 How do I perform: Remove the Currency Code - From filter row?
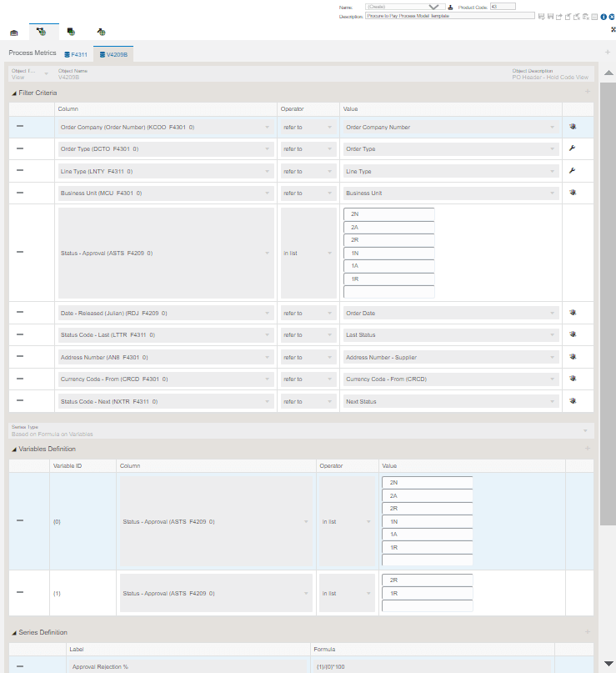point(20,379)
